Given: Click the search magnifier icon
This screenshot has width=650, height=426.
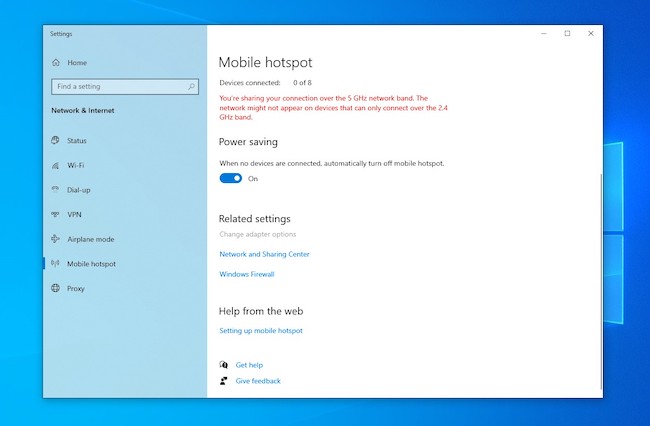Looking at the screenshot, I should coord(191,87).
